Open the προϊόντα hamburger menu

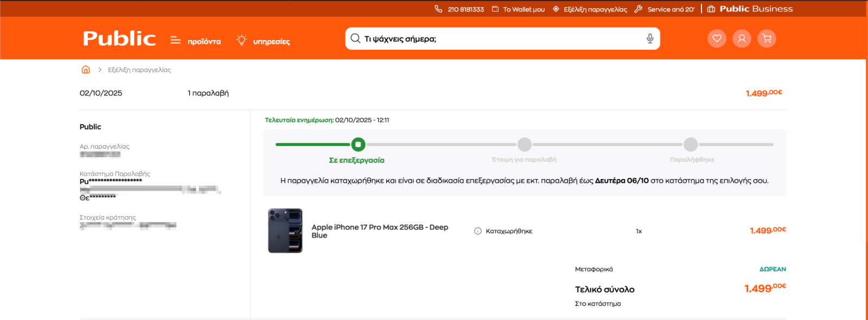click(175, 40)
